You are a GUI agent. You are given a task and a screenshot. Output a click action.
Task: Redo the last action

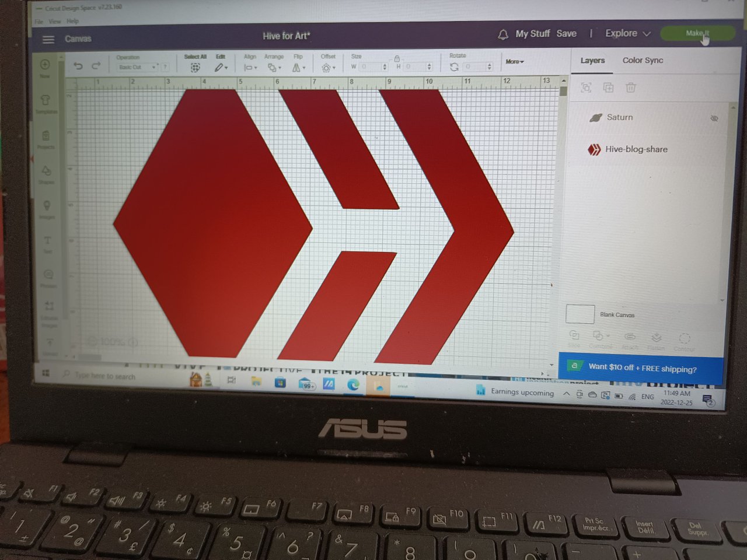click(x=96, y=66)
